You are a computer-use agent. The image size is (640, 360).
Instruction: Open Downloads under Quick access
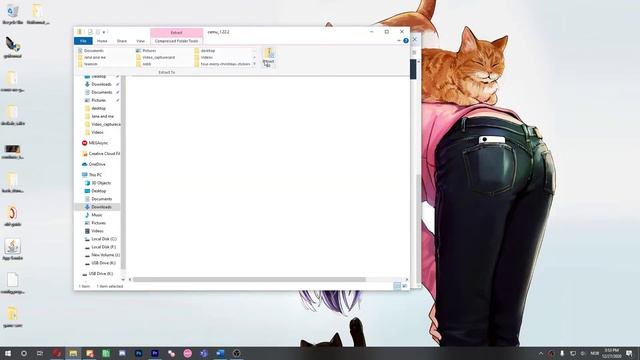click(x=101, y=84)
